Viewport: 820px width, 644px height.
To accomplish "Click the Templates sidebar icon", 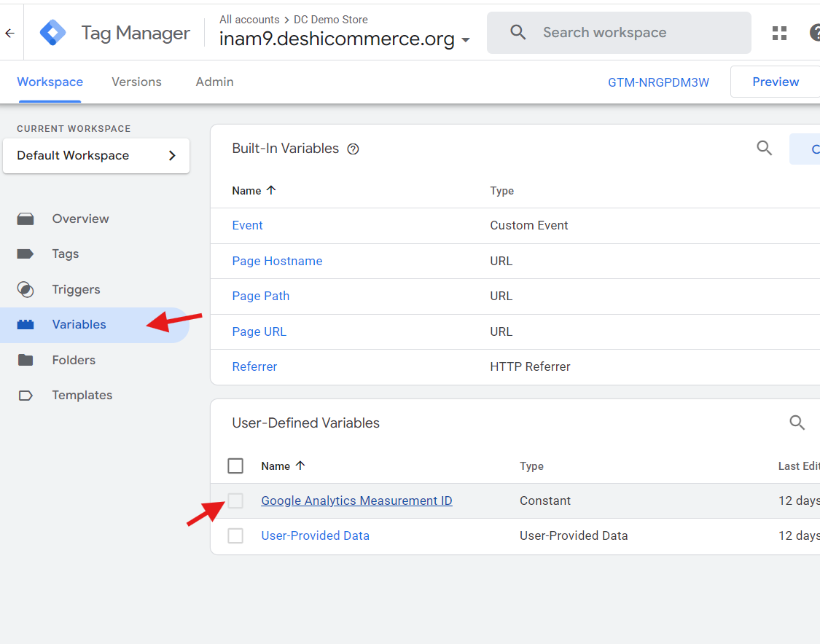I will 25,395.
